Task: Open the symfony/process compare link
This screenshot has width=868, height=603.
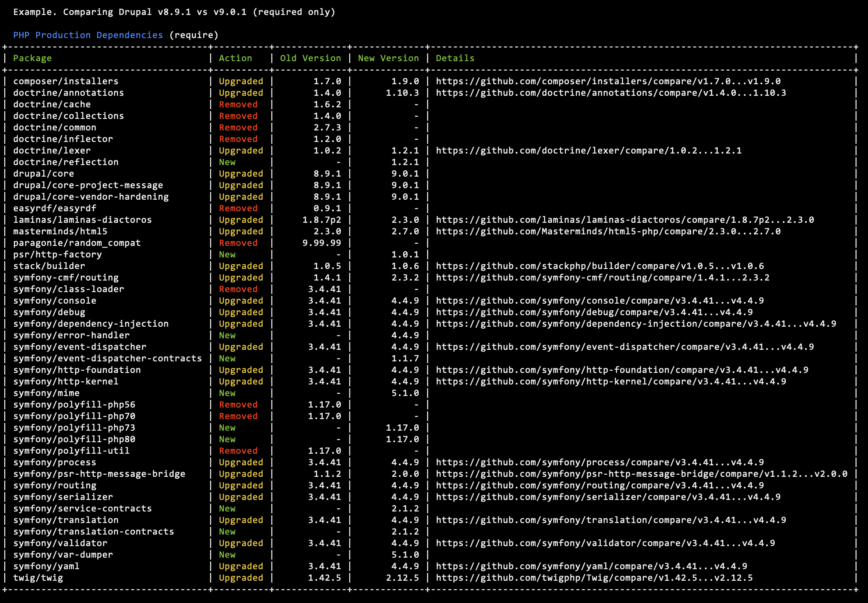Action: 600,462
